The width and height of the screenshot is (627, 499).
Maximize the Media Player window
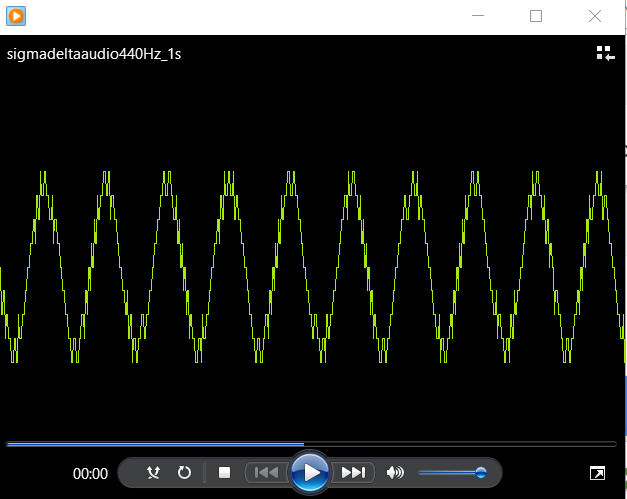point(536,16)
